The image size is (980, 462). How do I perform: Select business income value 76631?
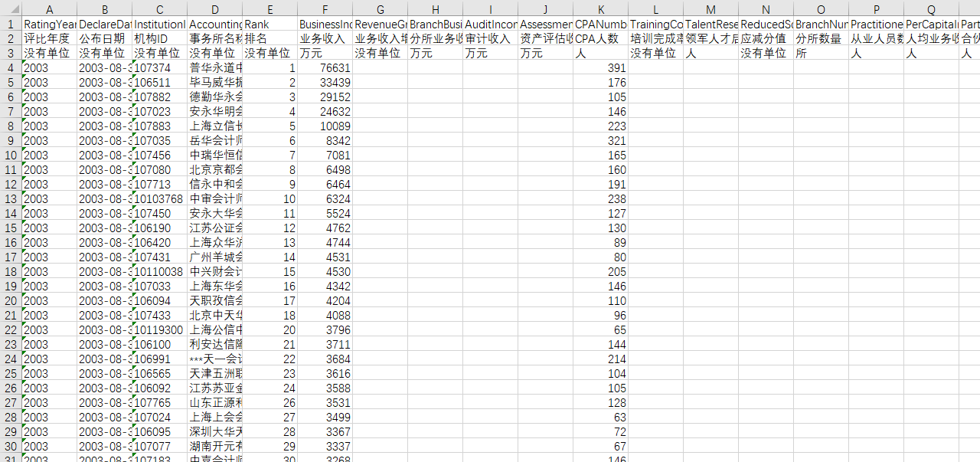pos(325,67)
